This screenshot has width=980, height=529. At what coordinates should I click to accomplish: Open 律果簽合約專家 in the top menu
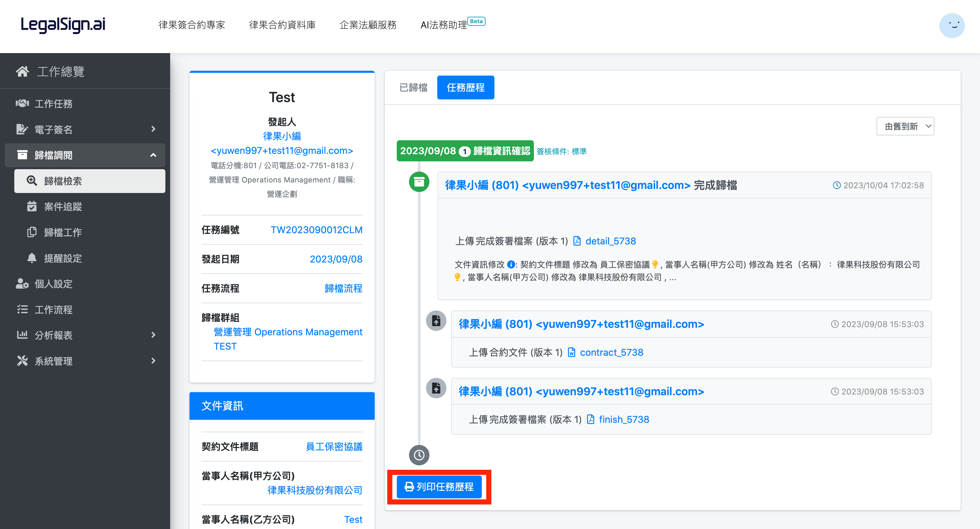192,25
